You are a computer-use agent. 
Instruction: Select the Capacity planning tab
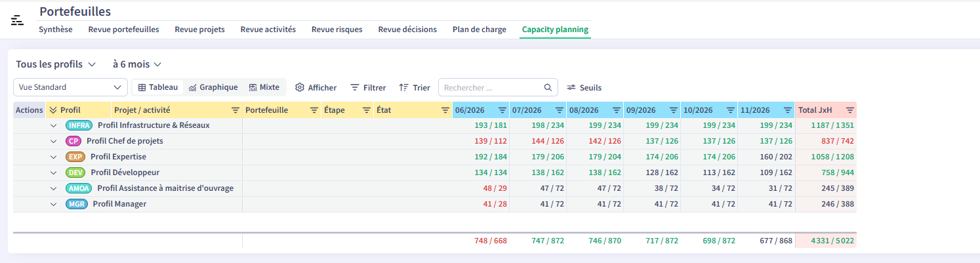555,30
